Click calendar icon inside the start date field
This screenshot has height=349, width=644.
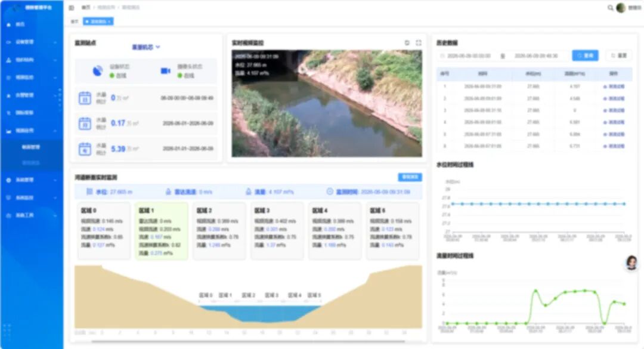click(442, 55)
